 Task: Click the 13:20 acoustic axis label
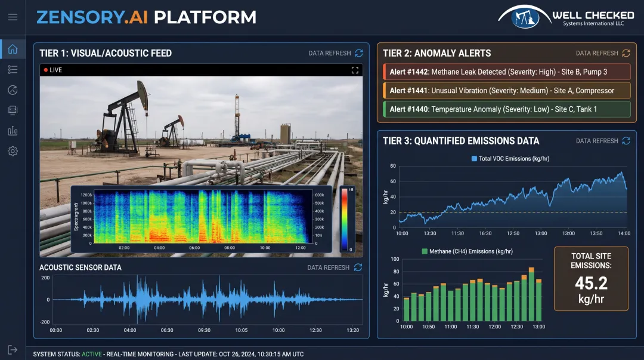pos(352,330)
